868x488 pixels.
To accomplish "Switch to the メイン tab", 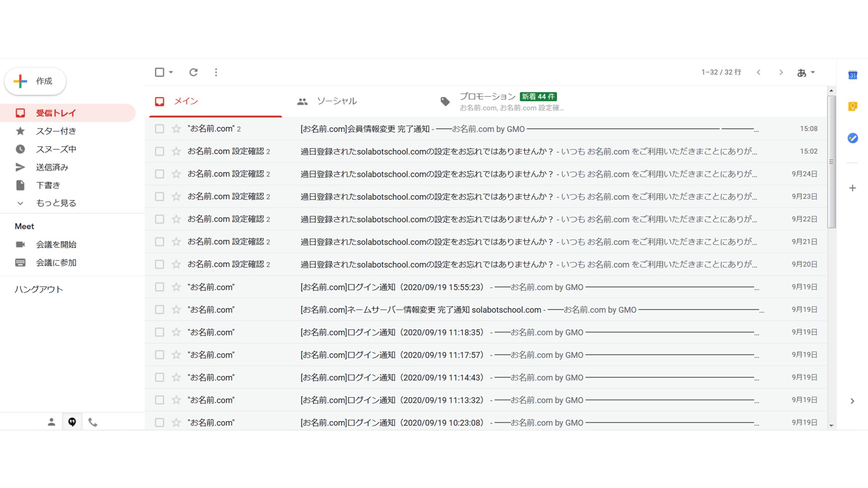I will (216, 101).
